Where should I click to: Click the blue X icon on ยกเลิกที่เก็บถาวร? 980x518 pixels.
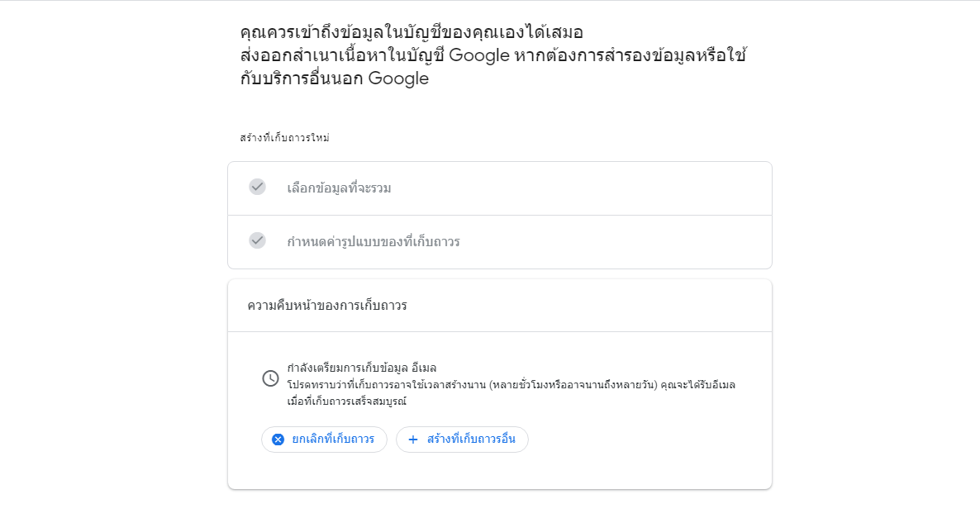point(278,440)
